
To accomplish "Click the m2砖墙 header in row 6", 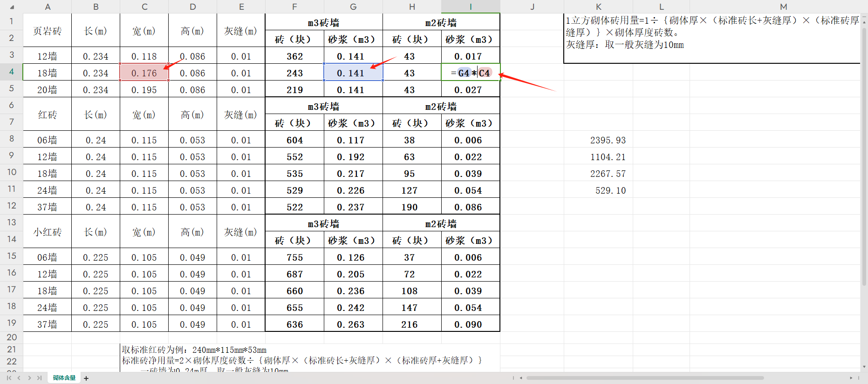I will pyautogui.click(x=441, y=106).
